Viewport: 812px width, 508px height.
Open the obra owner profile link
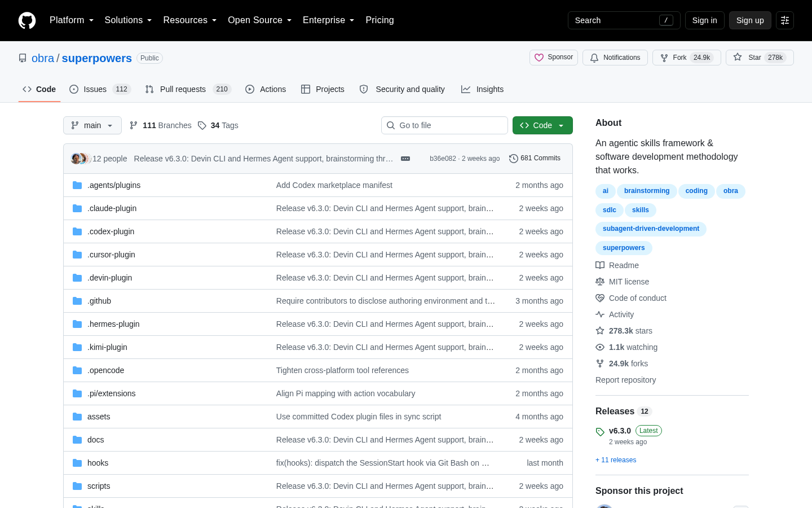[43, 58]
